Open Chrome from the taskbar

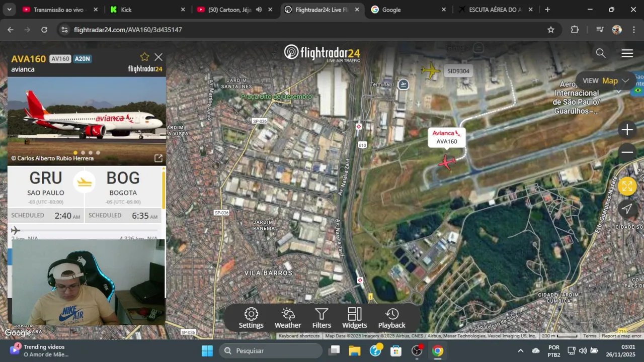click(x=438, y=351)
